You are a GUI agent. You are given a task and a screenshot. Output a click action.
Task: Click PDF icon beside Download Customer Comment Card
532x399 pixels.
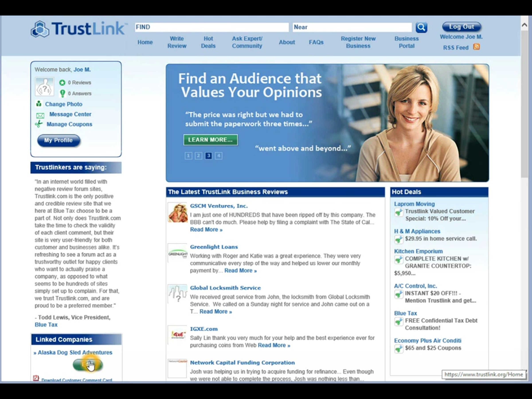[x=36, y=378]
